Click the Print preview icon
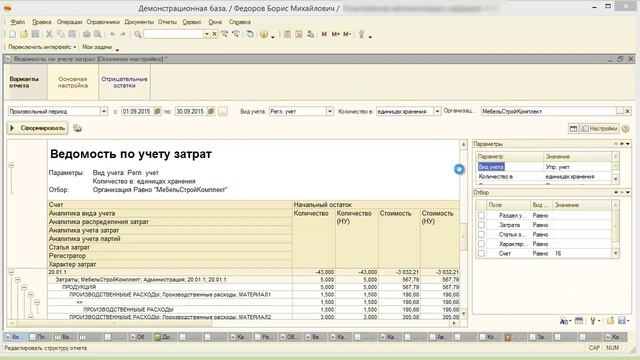 click(98, 34)
